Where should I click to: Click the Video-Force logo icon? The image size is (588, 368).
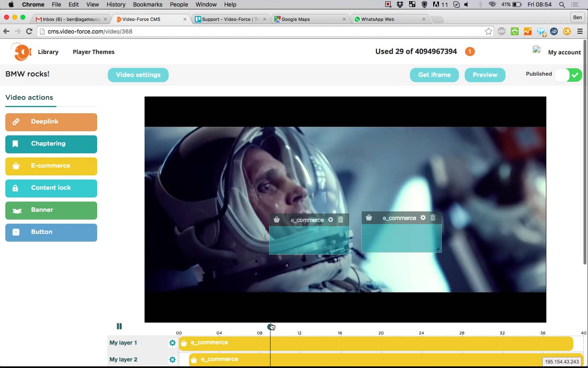click(x=21, y=52)
